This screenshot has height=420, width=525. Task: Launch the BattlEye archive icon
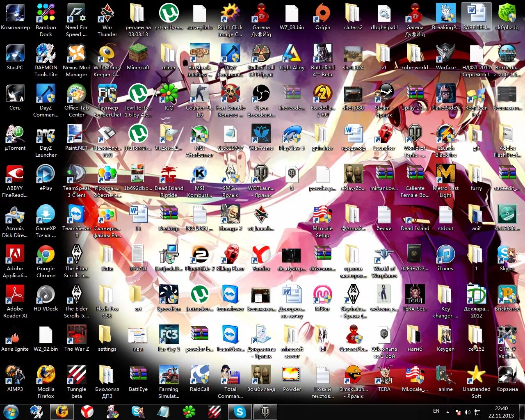pos(138,379)
